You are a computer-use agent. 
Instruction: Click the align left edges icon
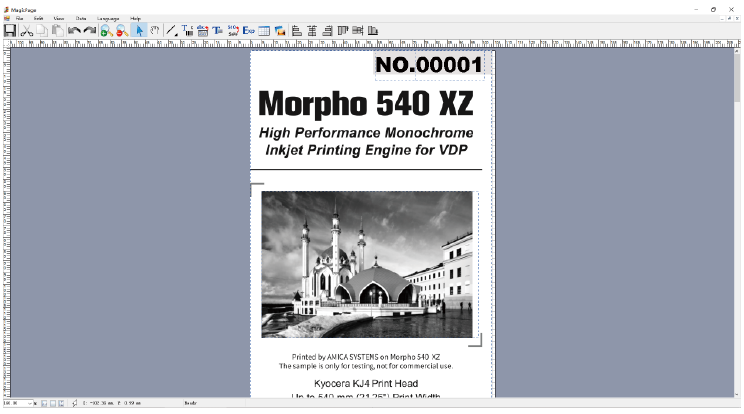point(297,31)
